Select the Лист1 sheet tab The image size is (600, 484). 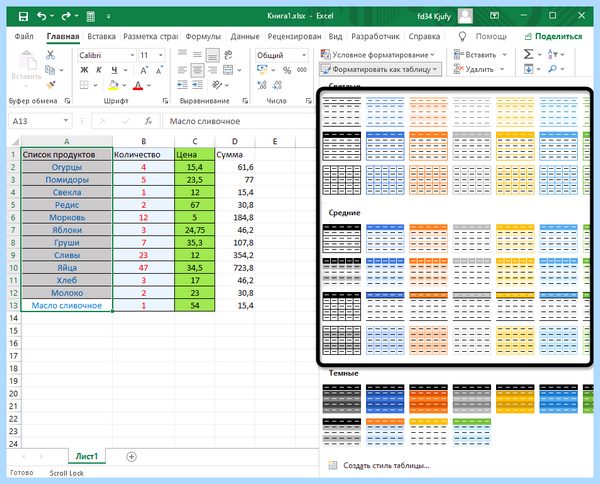(x=87, y=456)
